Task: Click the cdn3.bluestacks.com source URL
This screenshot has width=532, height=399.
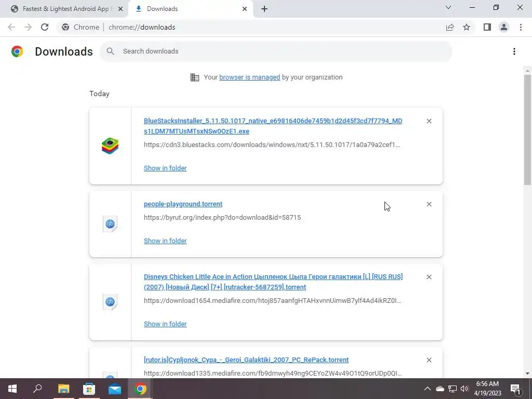Action: 272,144
